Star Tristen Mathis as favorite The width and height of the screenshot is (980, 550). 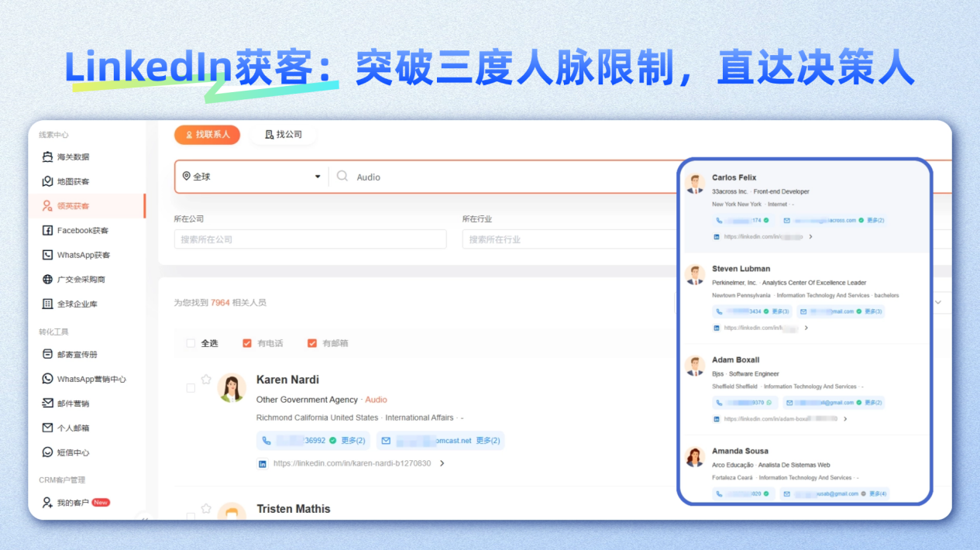(x=206, y=509)
